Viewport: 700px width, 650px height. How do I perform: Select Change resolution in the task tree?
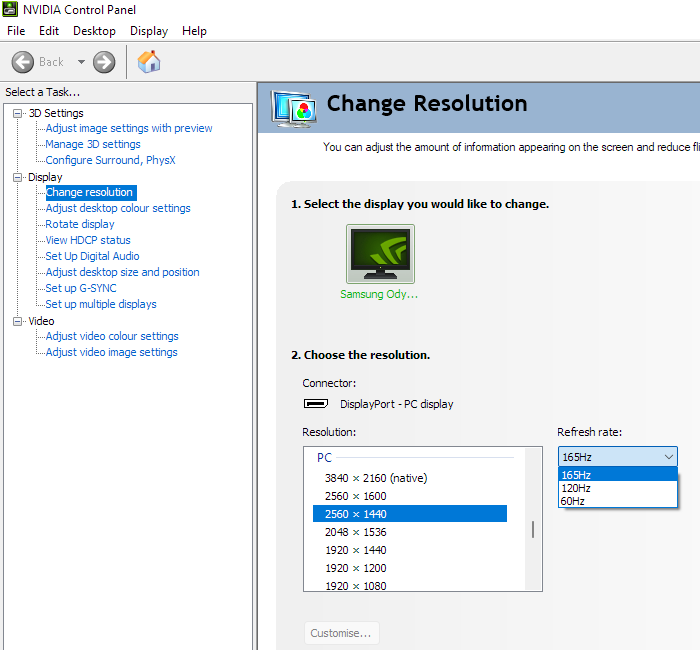pyautogui.click(x=91, y=192)
